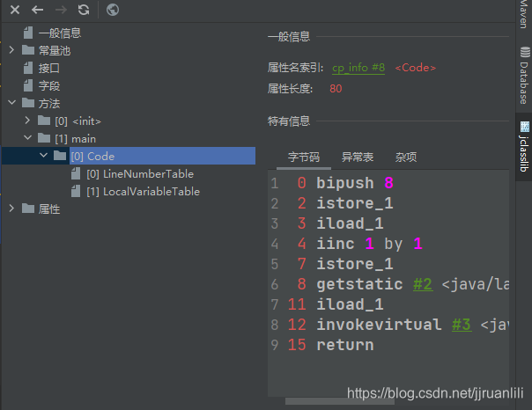The image size is (532, 410).
Task: Go forward with the right arrow icon
Action: point(61,10)
